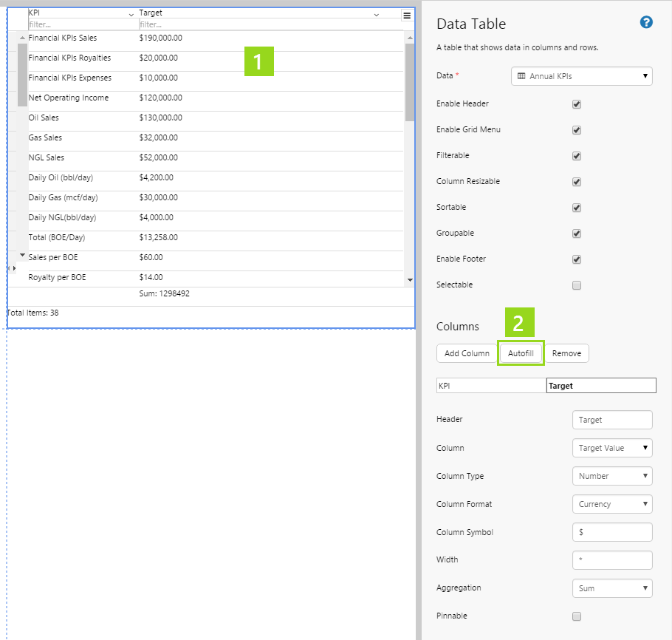Click the table vertical scrollbar thumb
This screenshot has width=672, height=640.
pyautogui.click(x=410, y=81)
